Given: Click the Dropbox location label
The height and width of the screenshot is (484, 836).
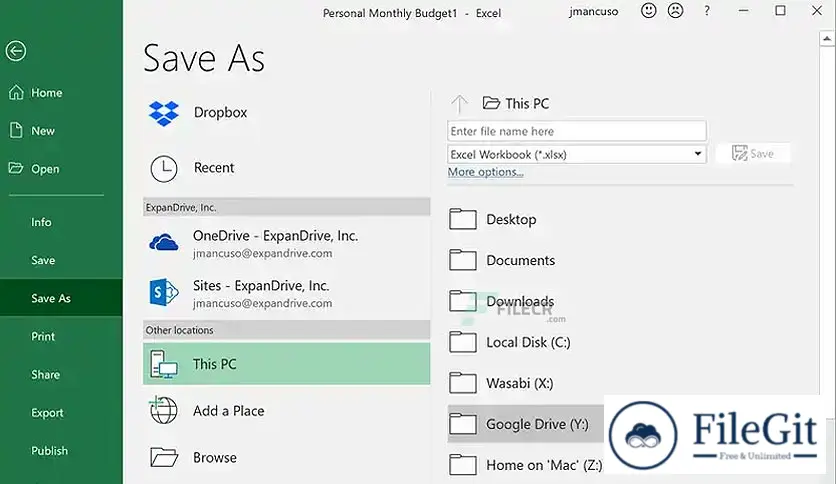Looking at the screenshot, I should 220,112.
